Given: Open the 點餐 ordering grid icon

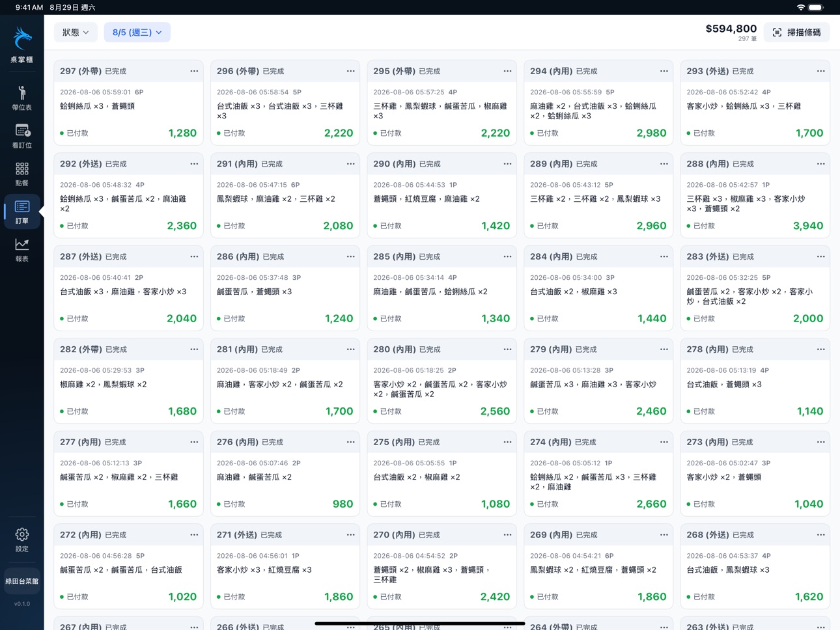Looking at the screenshot, I should (x=21, y=174).
